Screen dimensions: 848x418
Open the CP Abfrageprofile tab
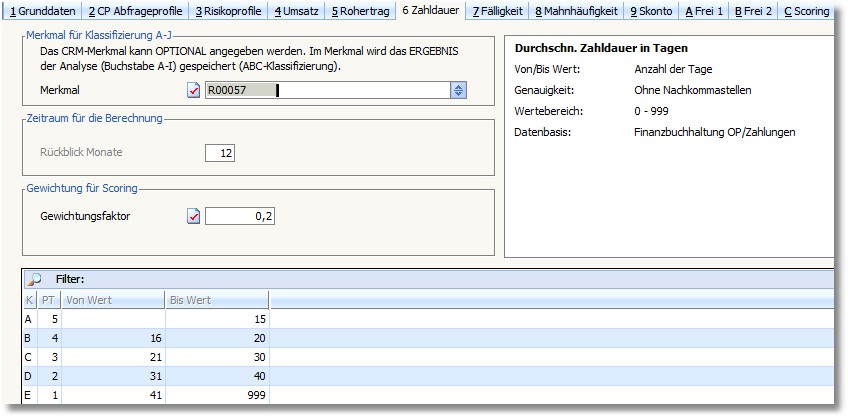[x=134, y=11]
